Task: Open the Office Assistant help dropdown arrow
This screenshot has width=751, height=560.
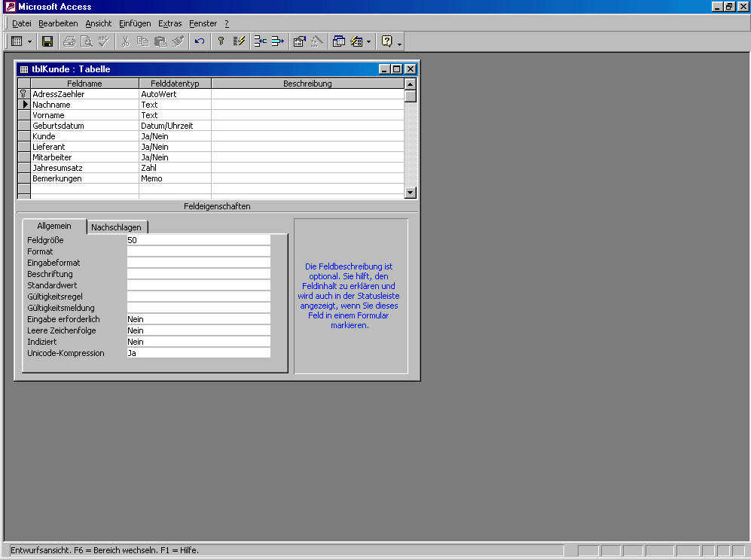Action: point(399,42)
